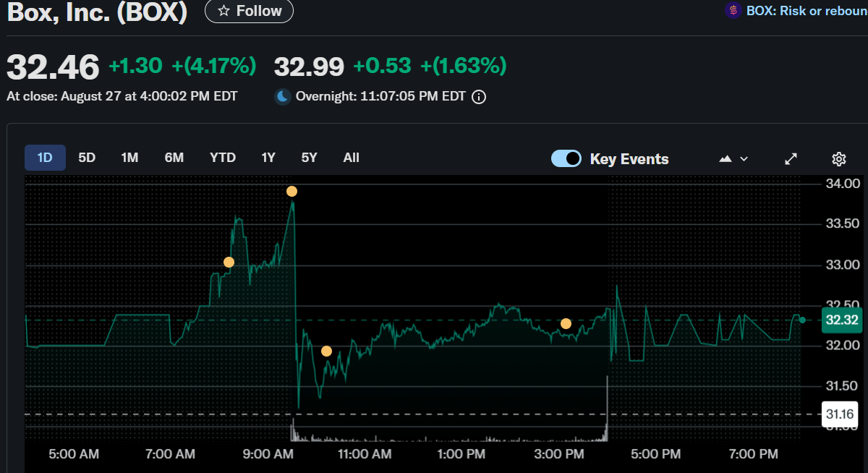Viewport: 868px width, 473px height.
Task: Choose the 5Y chart range
Action: (x=309, y=158)
